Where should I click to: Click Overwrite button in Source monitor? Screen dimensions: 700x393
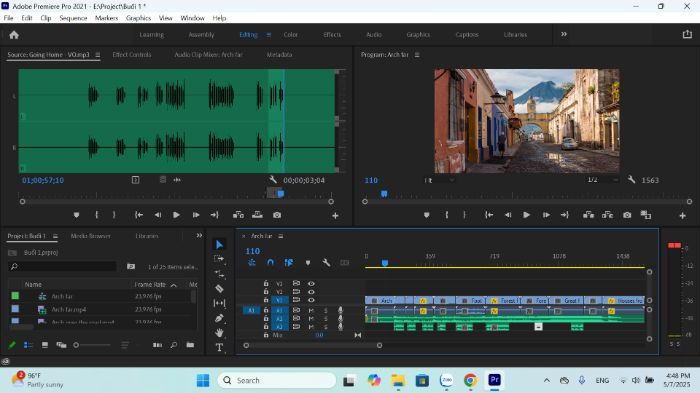coord(257,215)
